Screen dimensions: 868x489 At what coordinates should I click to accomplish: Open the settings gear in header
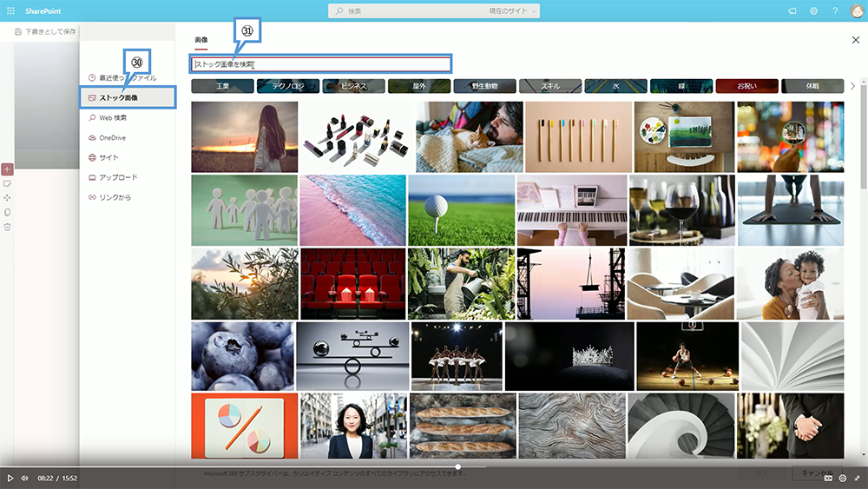pyautogui.click(x=814, y=10)
